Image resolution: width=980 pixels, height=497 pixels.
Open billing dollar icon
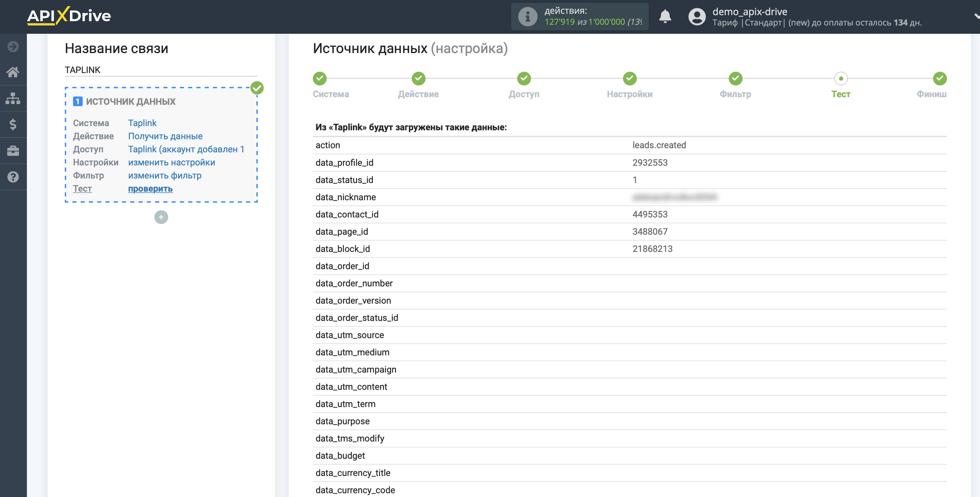tap(13, 124)
